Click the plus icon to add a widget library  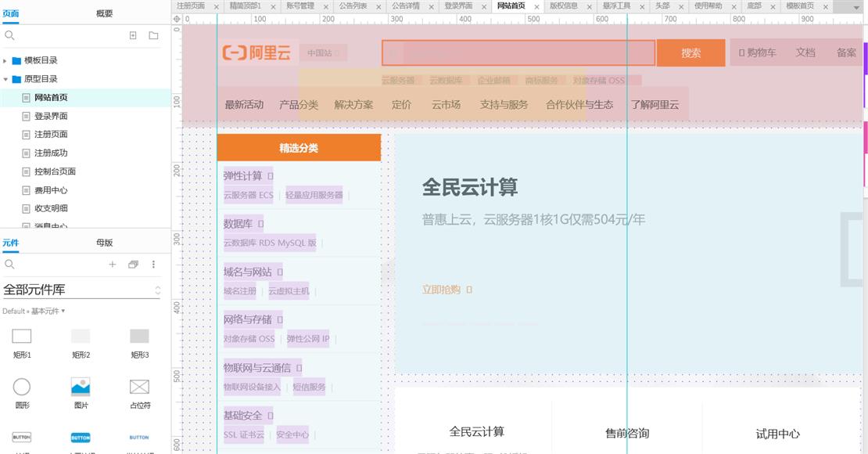[x=113, y=265]
